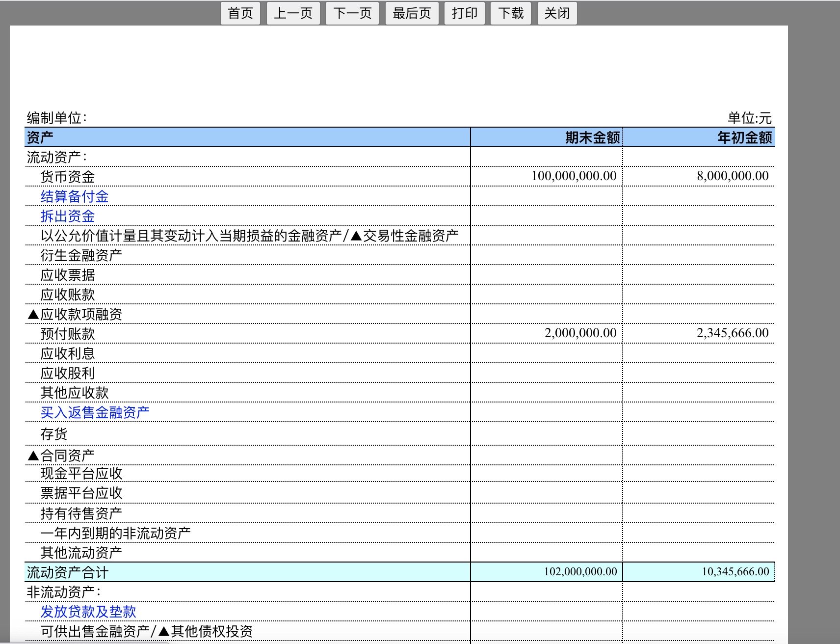Select the 一年内到期的非流动资产 row
This screenshot has height=644, width=840.
400,533
